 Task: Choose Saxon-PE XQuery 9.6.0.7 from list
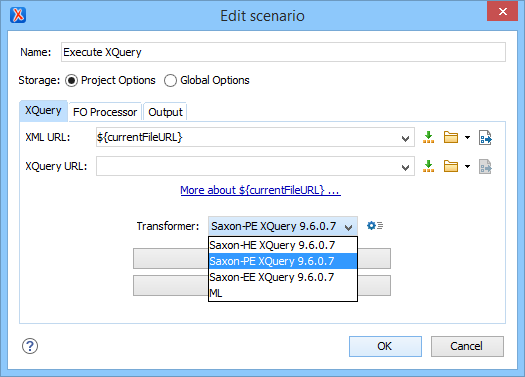coord(283,261)
